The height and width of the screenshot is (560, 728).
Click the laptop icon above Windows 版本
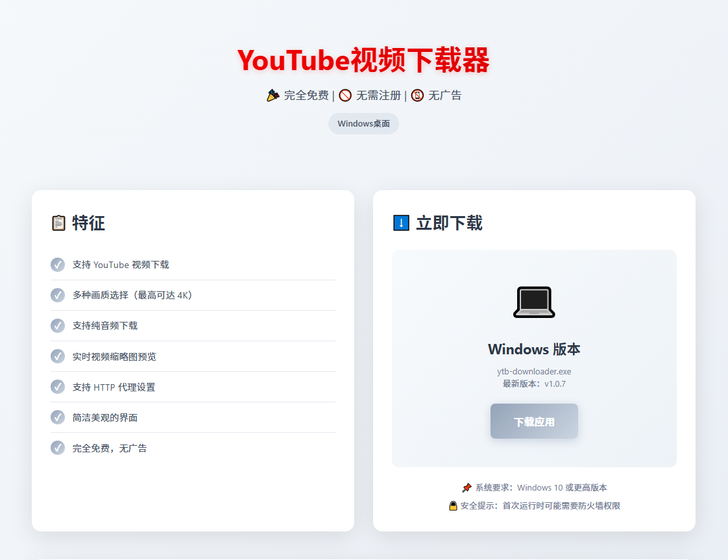click(534, 302)
